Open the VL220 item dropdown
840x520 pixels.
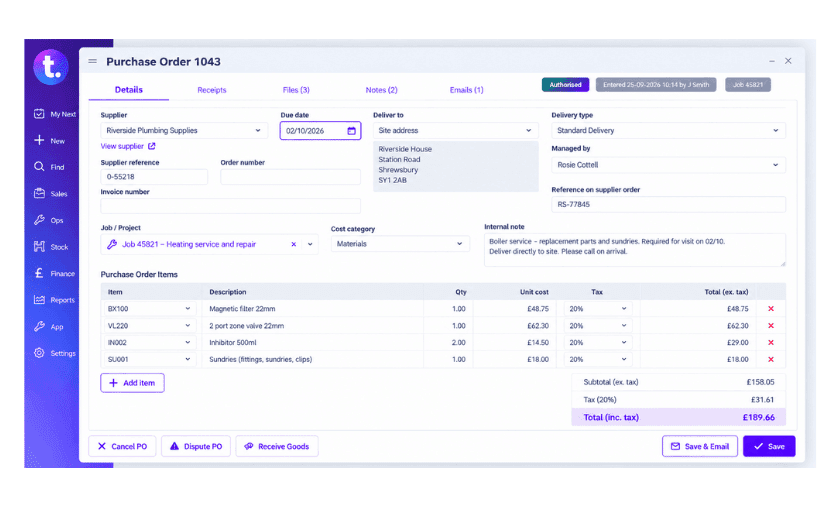click(x=149, y=326)
